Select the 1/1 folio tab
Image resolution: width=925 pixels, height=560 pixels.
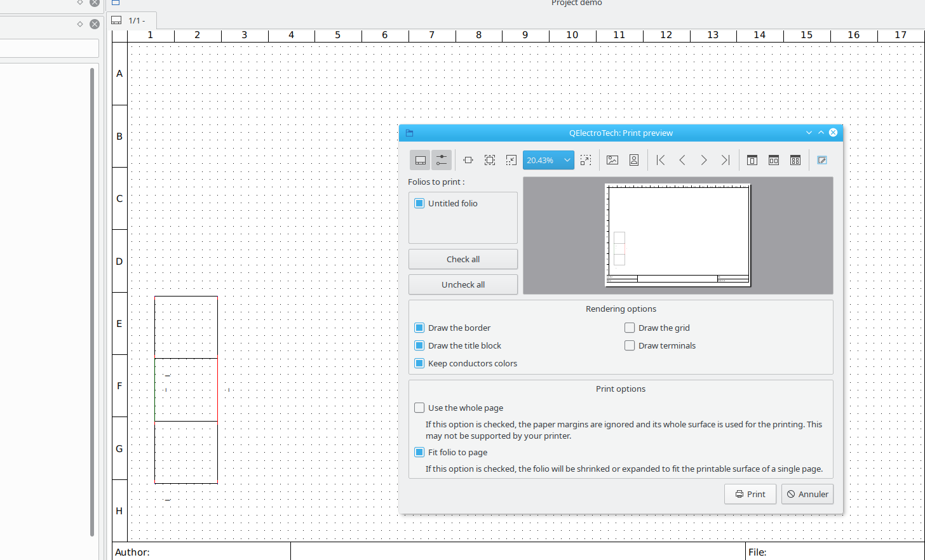(x=131, y=20)
